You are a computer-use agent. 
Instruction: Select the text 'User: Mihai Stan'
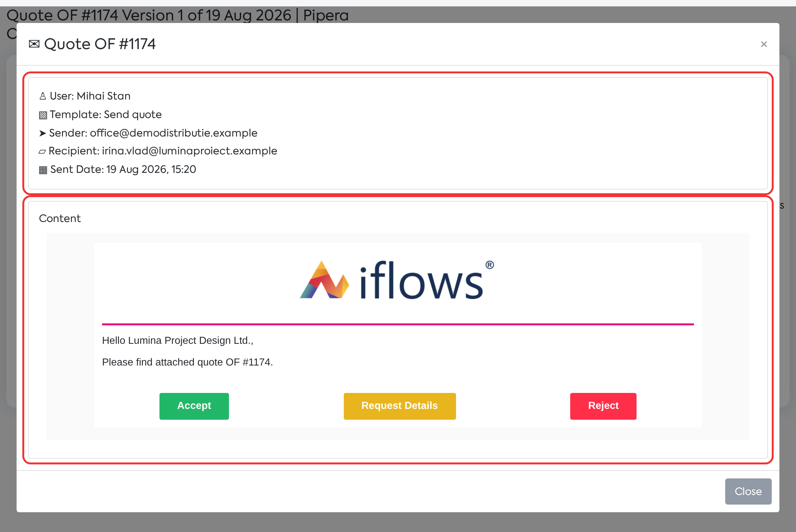click(x=90, y=96)
